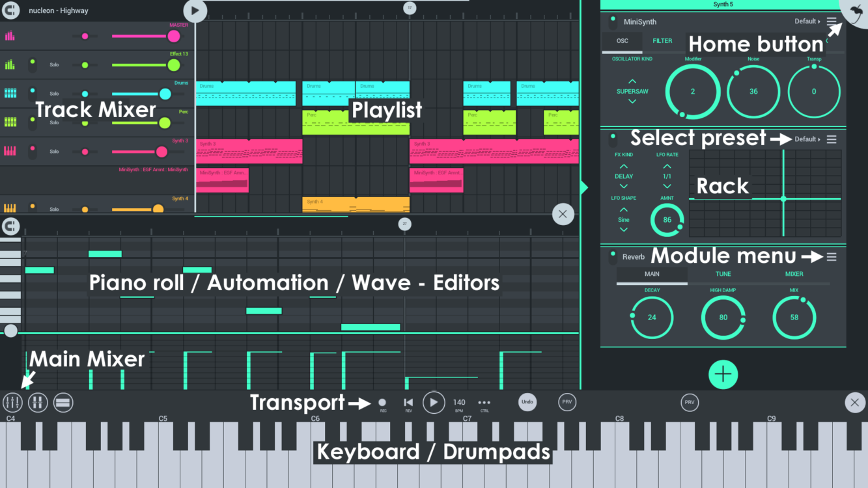The height and width of the screenshot is (488, 868).
Task: Enable Solo on the Drums track
Action: 54,92
